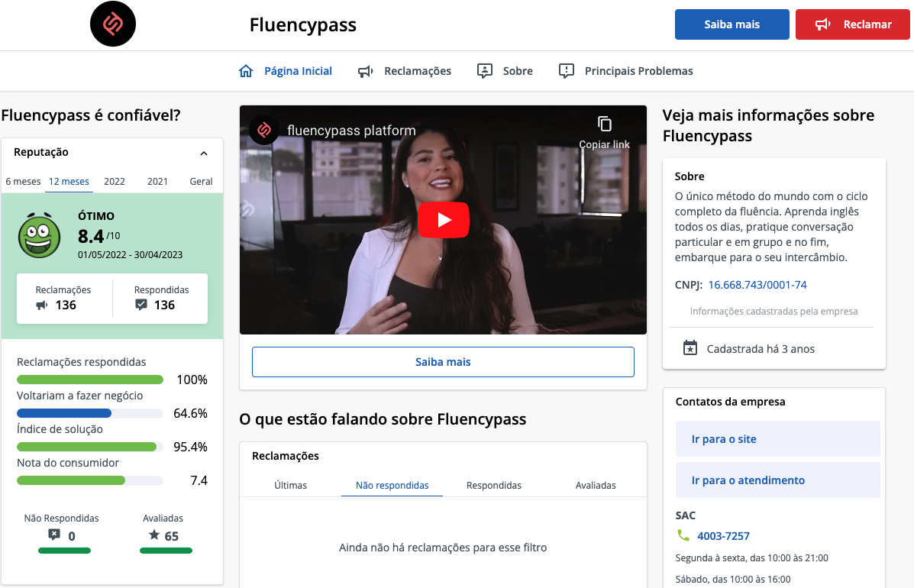This screenshot has width=914, height=588.
Task: Click the SAC phone number 4003-7257
Action: click(x=723, y=535)
